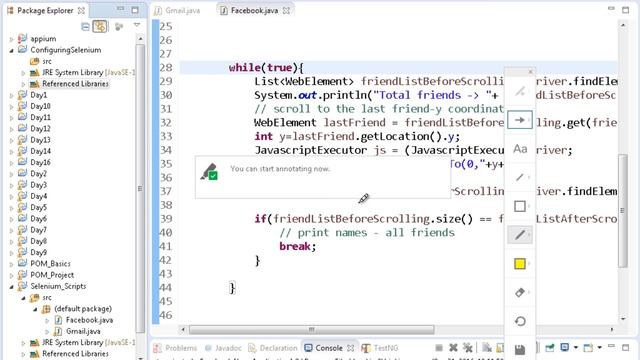Select the eraser annotation tool
Viewport: 640px width, 360px height.
(520, 293)
